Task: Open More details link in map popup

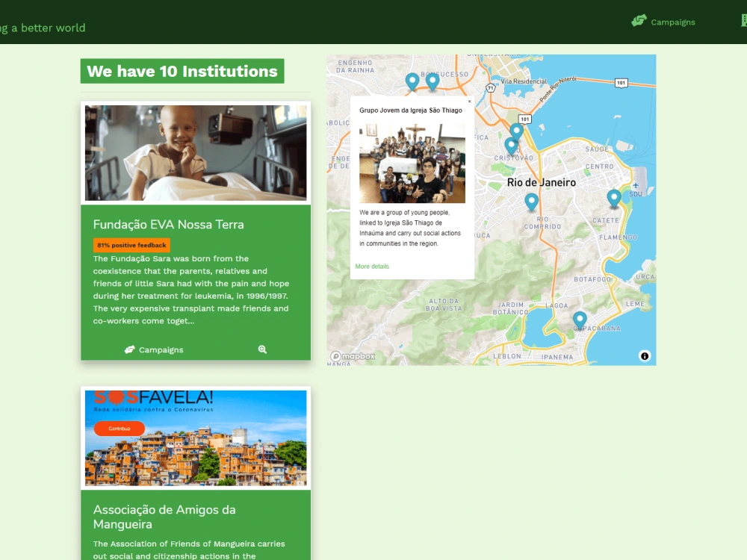Action: click(x=372, y=267)
